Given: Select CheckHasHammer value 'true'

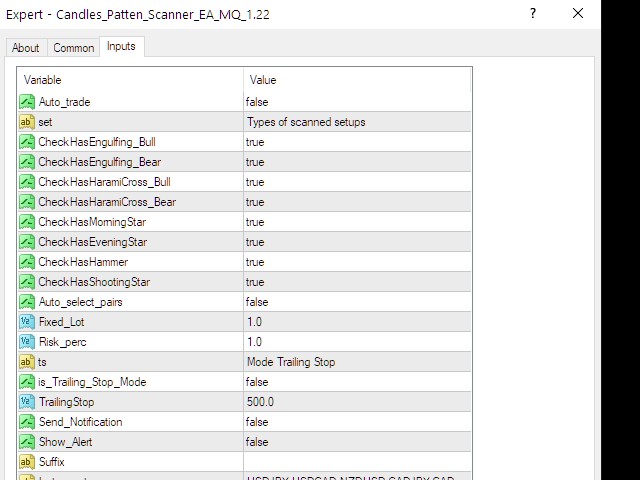Looking at the screenshot, I should point(255,262).
